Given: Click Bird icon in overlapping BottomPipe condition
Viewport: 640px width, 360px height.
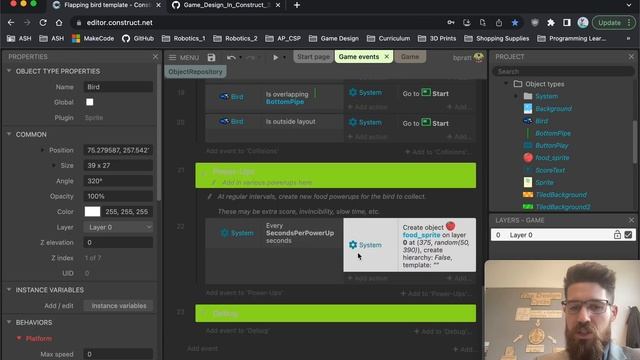Looking at the screenshot, I should pyautogui.click(x=224, y=97).
